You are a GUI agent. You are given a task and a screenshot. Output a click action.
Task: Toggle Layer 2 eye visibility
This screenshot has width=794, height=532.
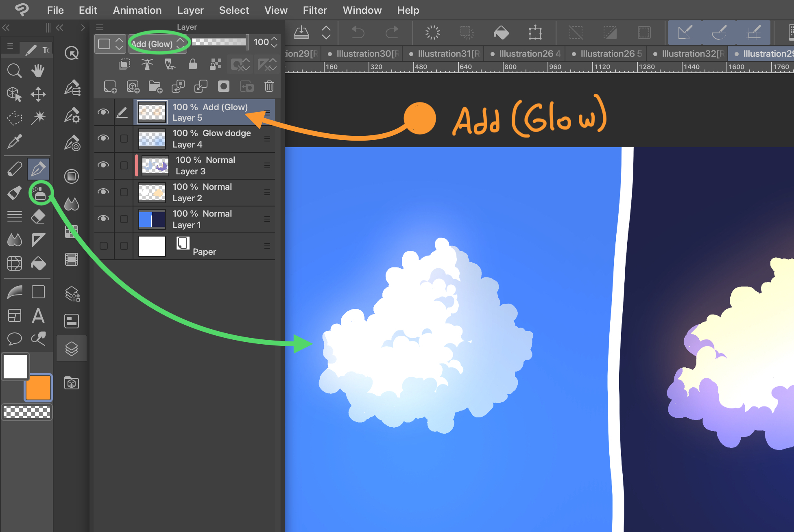click(103, 192)
